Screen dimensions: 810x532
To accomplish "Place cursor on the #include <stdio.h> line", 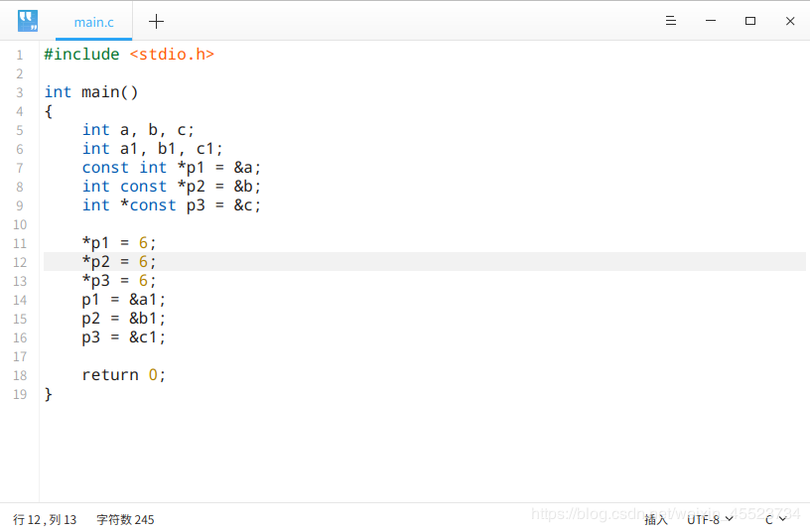I will pos(129,55).
